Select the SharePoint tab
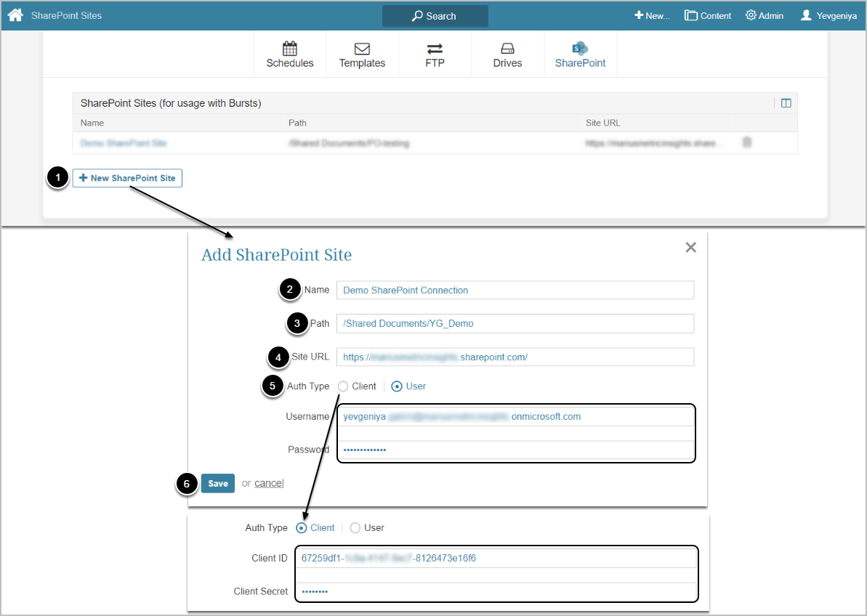This screenshot has height=616, width=867. (x=580, y=54)
